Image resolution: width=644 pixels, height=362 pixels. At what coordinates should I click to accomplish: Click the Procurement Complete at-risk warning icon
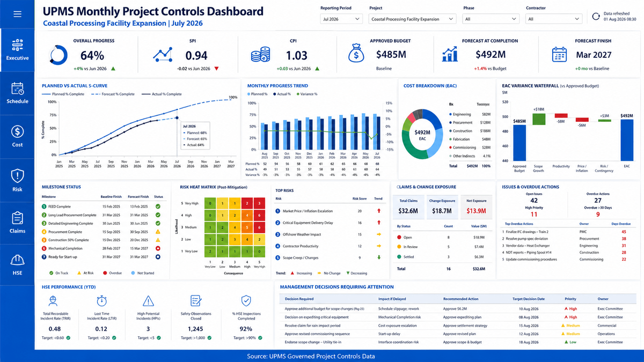click(x=158, y=232)
